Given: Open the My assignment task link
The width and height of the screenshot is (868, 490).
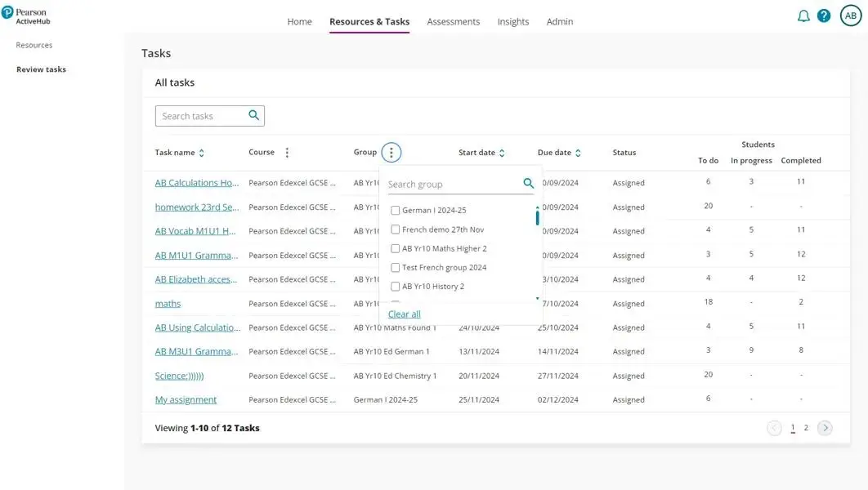Looking at the screenshot, I should click(x=186, y=400).
